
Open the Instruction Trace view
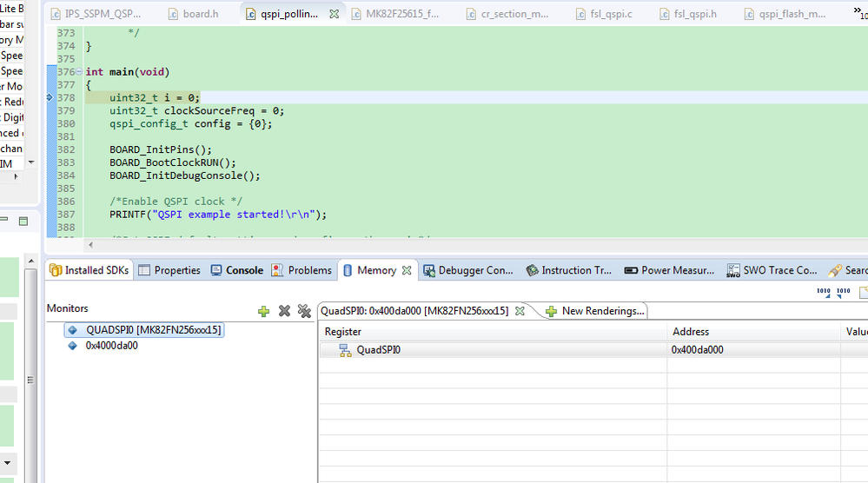point(568,270)
